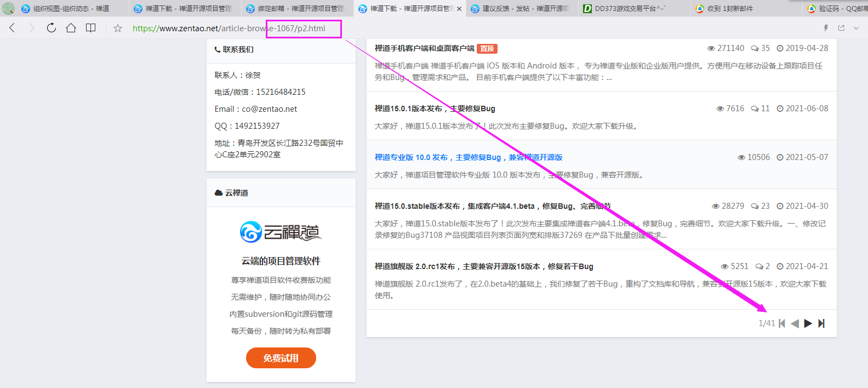Click the share icon in address bar

[841, 28]
